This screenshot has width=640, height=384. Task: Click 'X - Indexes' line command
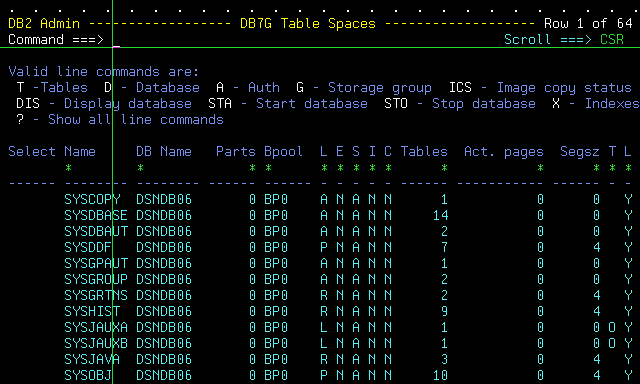tap(596, 104)
